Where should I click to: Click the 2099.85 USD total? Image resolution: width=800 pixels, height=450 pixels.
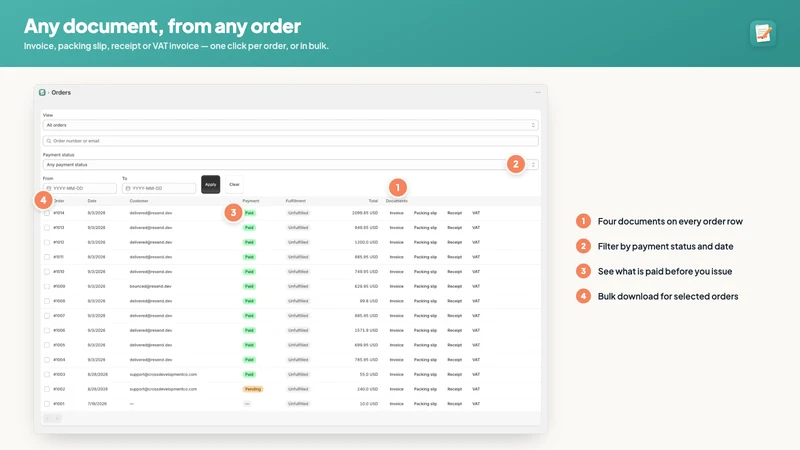tap(365, 213)
